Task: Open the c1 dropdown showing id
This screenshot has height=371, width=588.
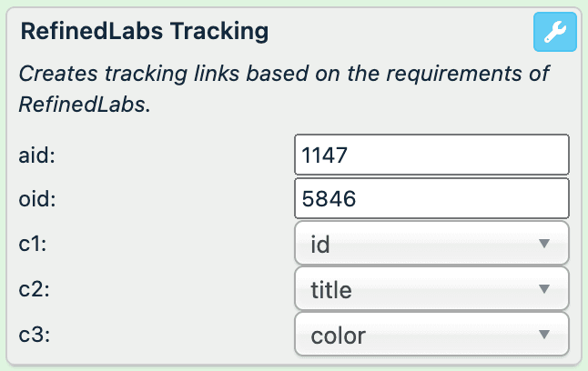Action: (x=431, y=244)
